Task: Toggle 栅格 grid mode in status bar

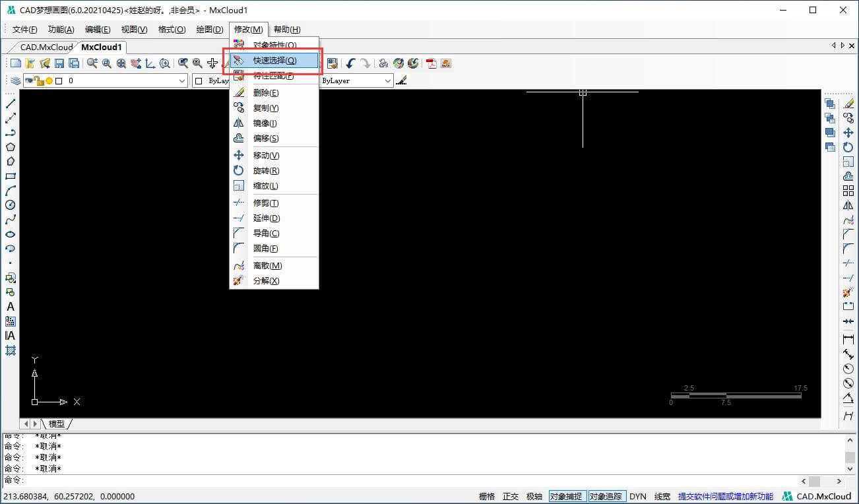Action: click(486, 497)
